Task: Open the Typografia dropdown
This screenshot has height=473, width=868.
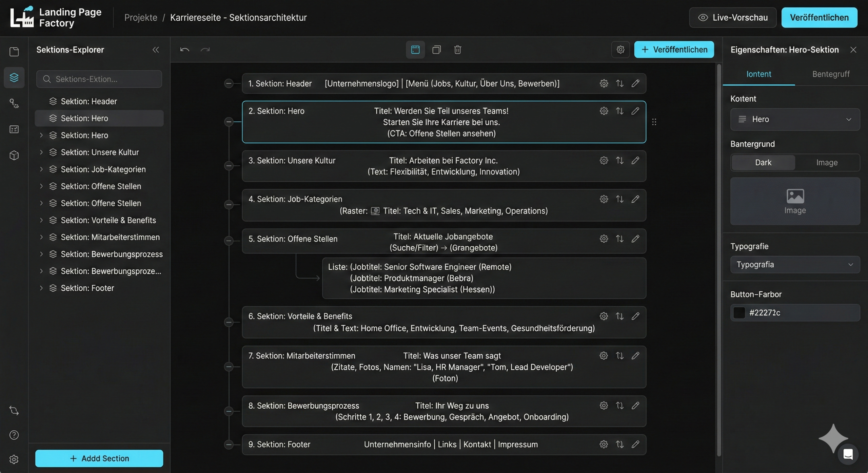Action: coord(794,265)
